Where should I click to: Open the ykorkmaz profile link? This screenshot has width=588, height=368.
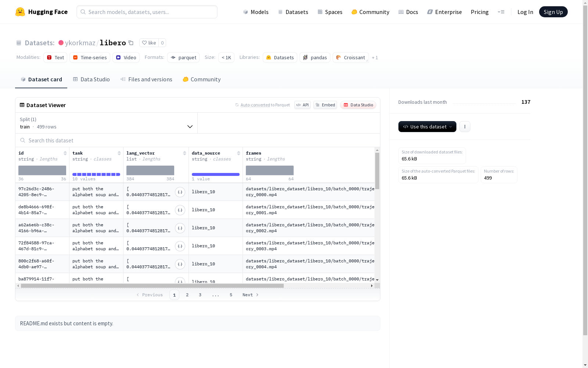click(80, 43)
